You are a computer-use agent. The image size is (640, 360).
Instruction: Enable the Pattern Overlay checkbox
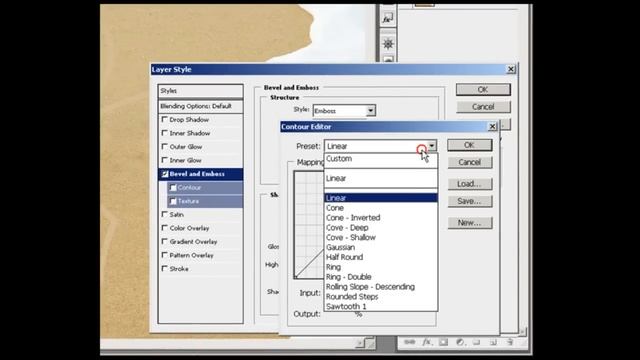click(164, 255)
